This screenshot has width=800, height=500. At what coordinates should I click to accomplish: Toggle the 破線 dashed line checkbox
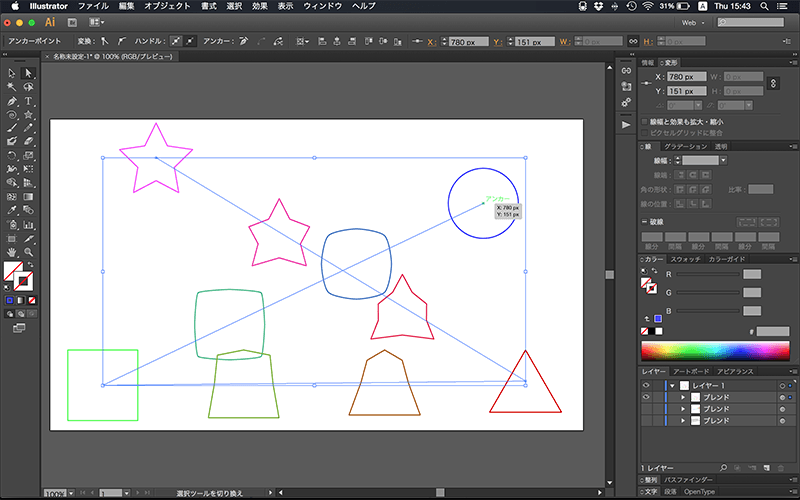(x=645, y=221)
